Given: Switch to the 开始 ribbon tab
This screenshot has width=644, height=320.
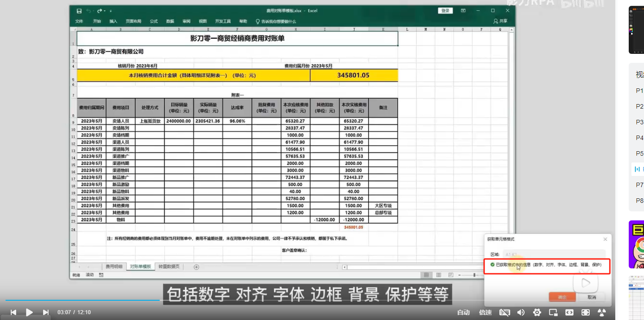Looking at the screenshot, I should 97,21.
